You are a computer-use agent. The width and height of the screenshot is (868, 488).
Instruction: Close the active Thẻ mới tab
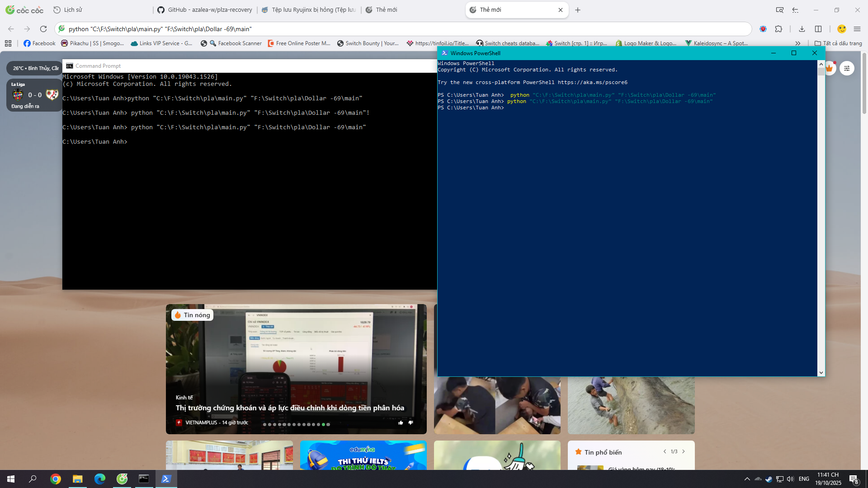coord(561,10)
